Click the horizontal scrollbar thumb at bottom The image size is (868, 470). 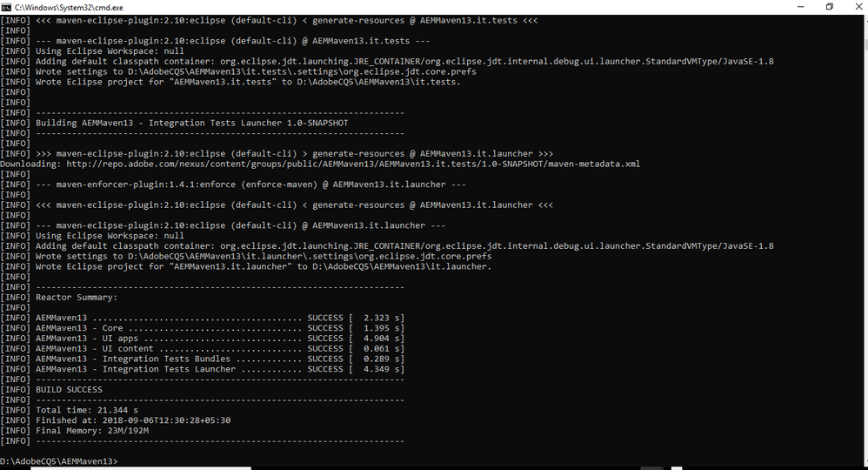click(141, 468)
